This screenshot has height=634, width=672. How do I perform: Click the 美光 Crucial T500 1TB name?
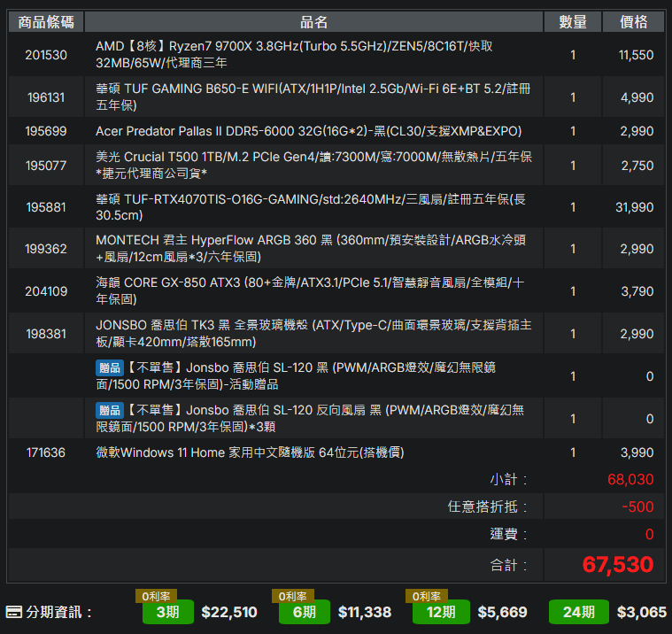tap(313, 165)
